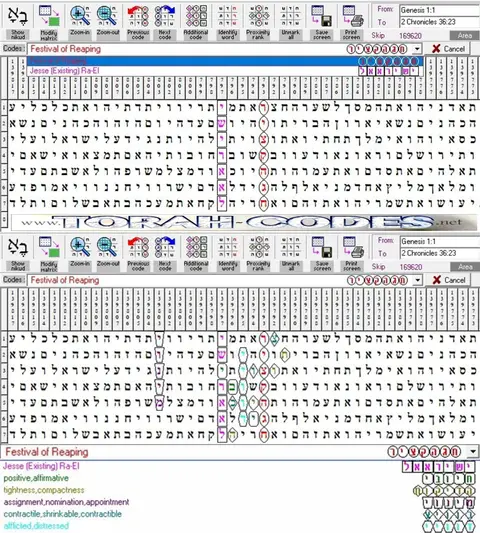Select 'Jesse (Existing) Ra-El' result row at bottom
480x533 pixels.
click(x=240, y=466)
